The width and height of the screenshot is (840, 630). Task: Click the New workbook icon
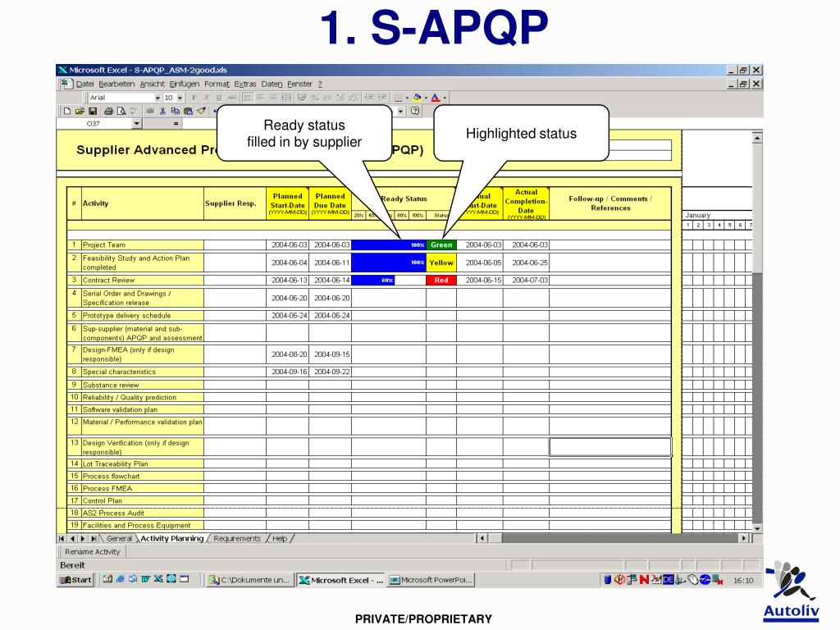[67, 111]
